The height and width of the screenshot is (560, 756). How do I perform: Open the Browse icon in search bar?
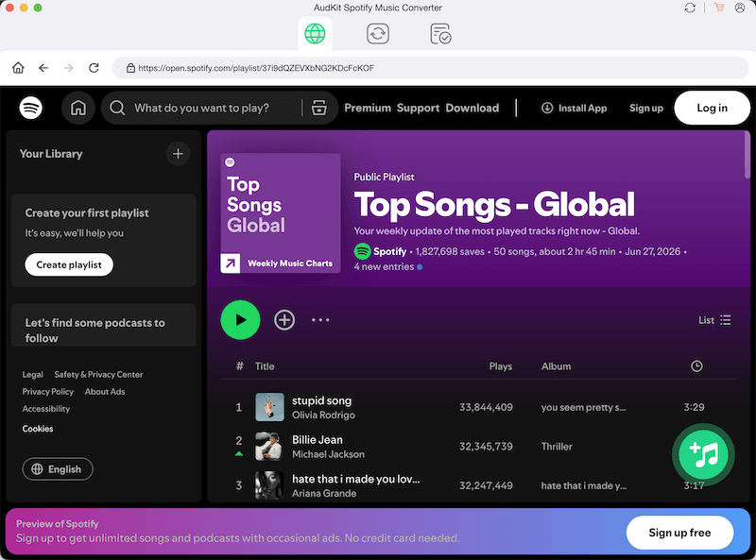point(319,108)
